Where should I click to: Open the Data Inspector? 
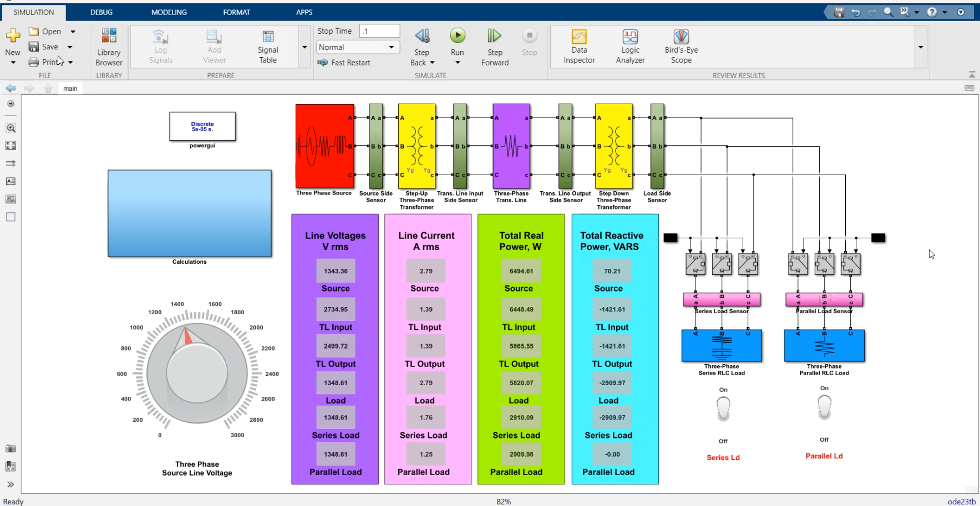(x=579, y=47)
